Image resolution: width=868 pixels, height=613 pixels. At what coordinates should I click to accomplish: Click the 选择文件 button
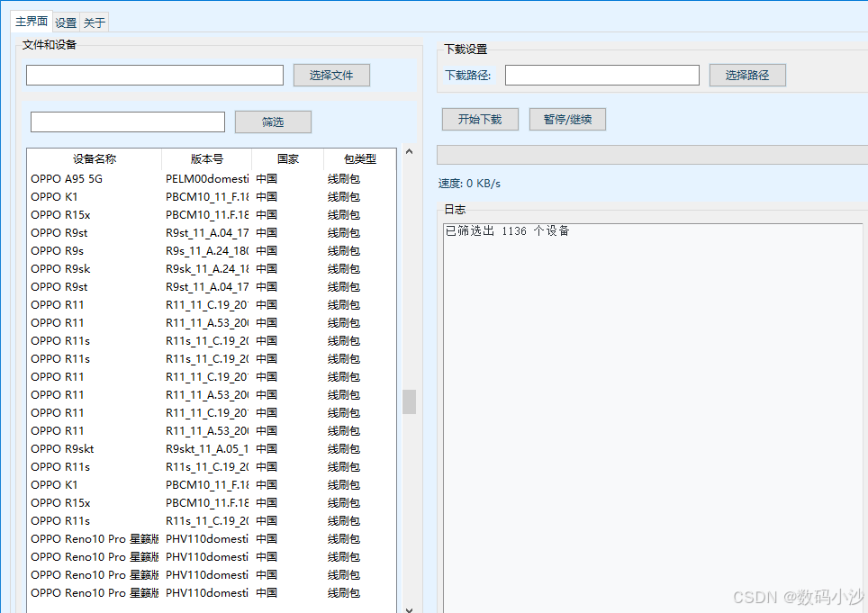click(331, 76)
